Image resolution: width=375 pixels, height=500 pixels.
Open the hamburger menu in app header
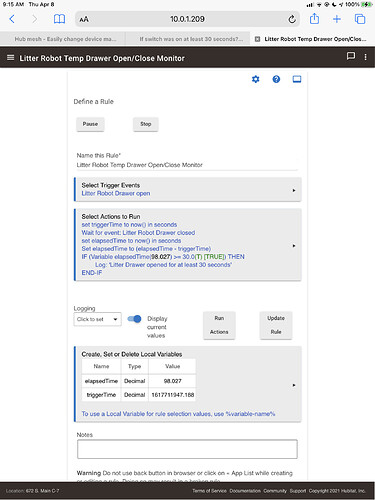tap(11, 58)
